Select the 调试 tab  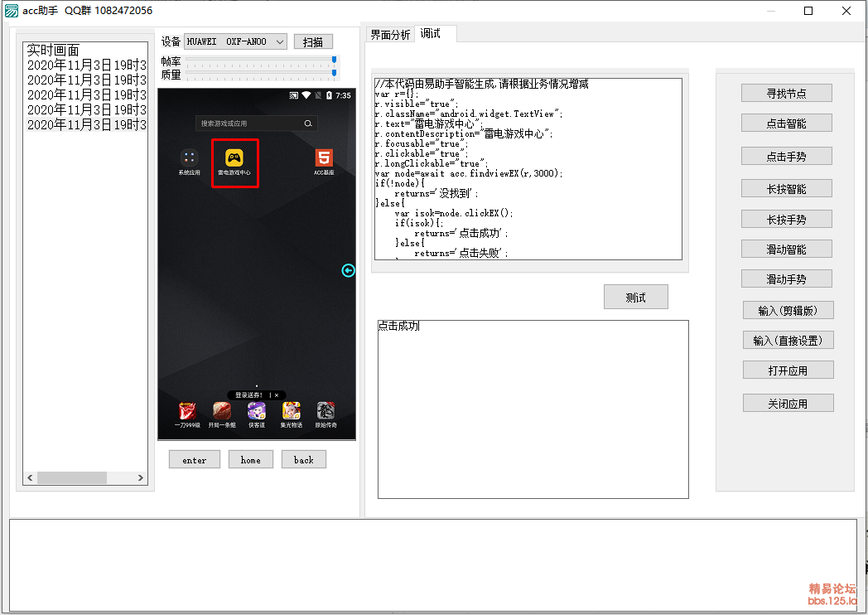pos(431,34)
